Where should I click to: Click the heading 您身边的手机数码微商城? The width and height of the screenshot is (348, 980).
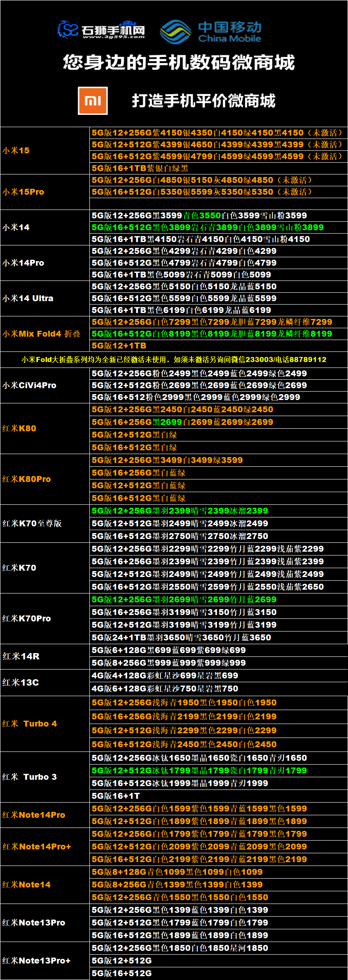179,63
